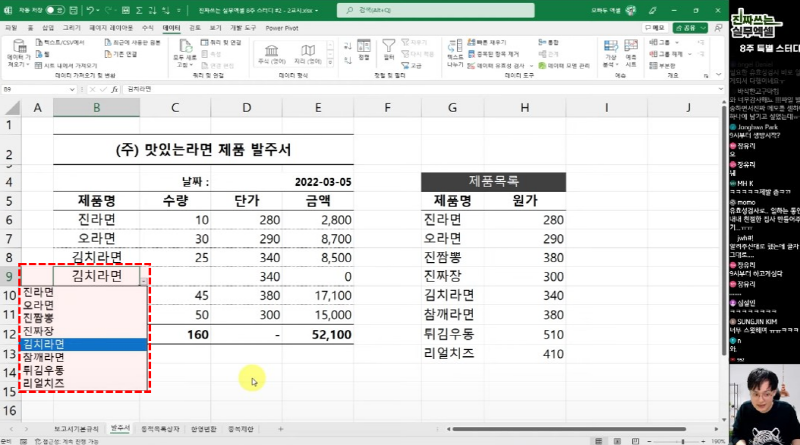Click the Insert Function fx icon
Image resolution: width=800 pixels, height=445 pixels.
click(x=115, y=89)
